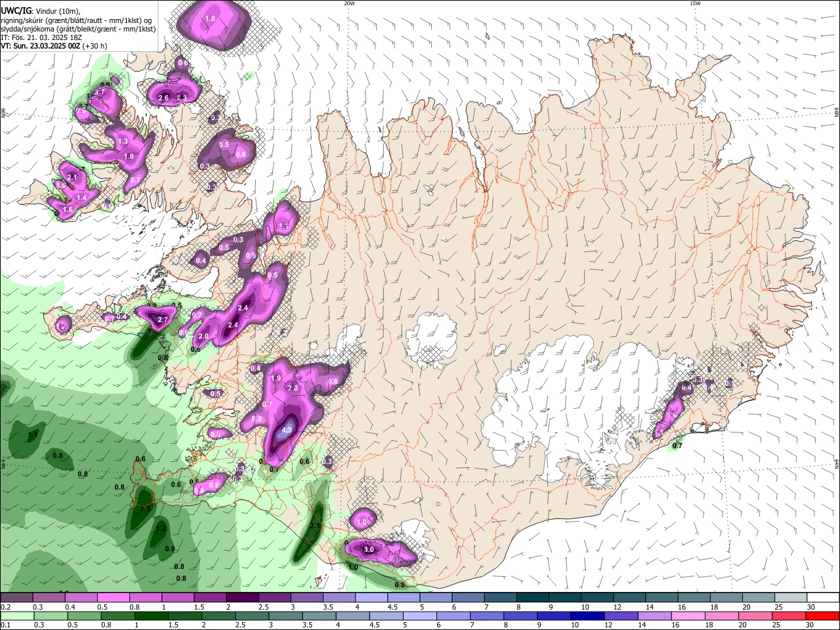This screenshot has height=630, width=840.
Task: Click the 15W longitude label
Action: click(x=694, y=3)
